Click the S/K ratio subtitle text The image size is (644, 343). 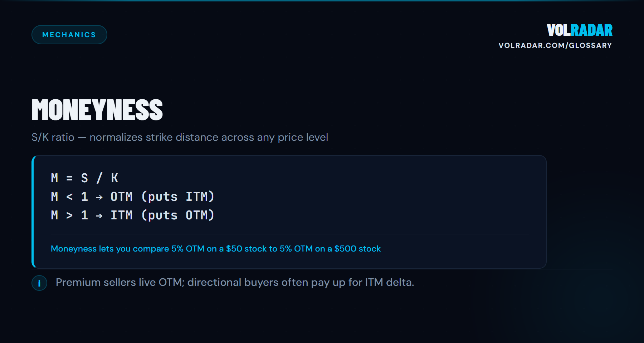point(180,137)
